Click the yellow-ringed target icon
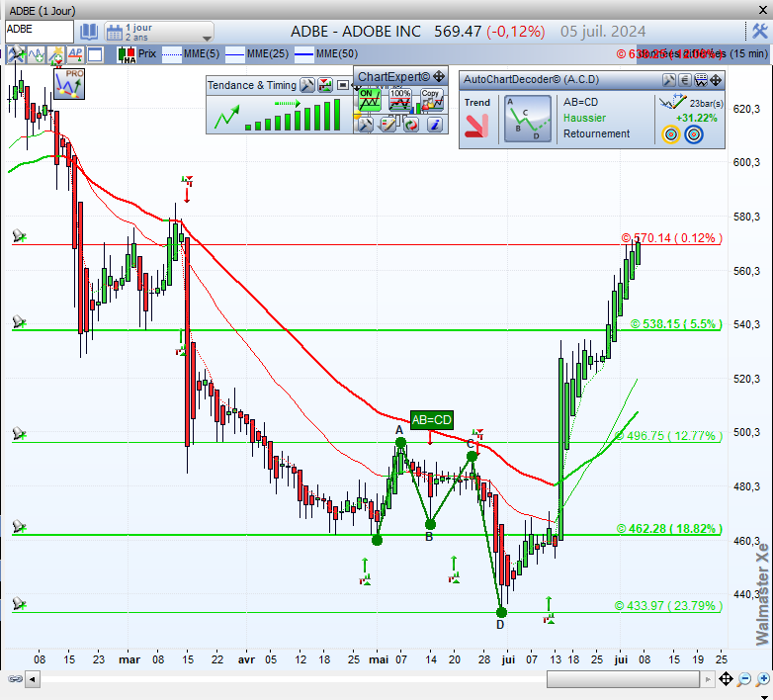This screenshot has height=700, width=773. coord(671,134)
